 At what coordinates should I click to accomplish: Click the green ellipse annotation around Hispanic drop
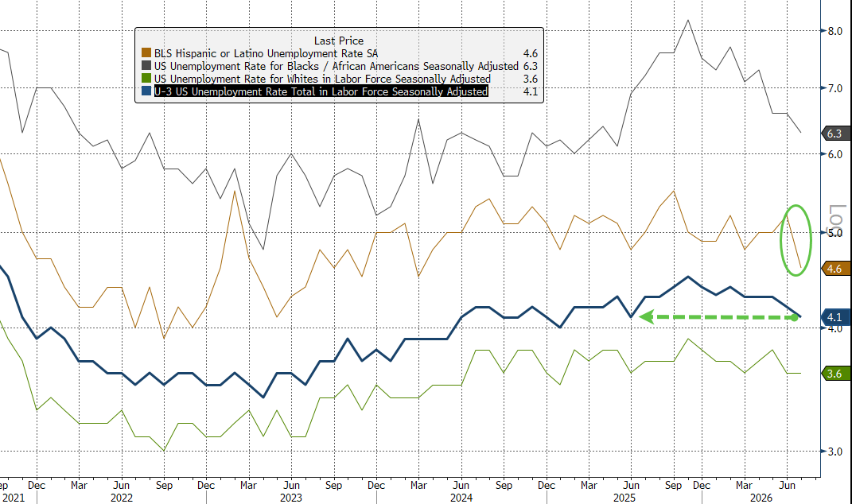(796, 240)
